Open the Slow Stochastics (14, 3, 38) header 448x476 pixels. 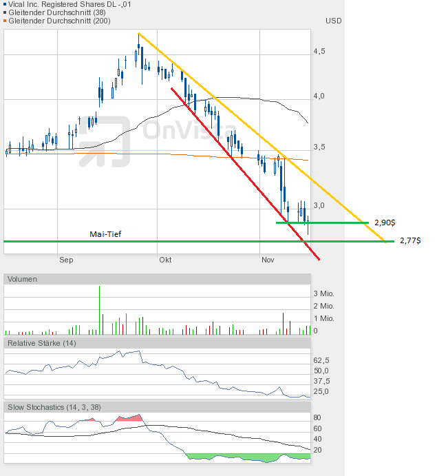[x=54, y=407]
